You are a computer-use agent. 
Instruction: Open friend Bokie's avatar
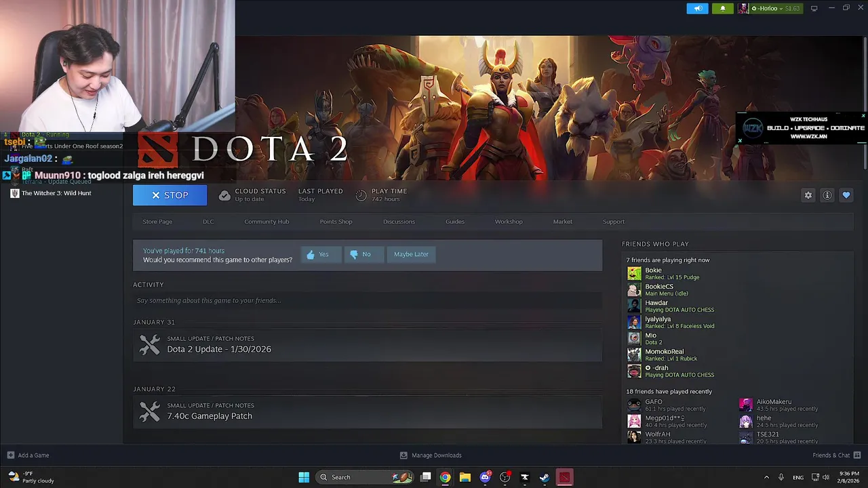pos(634,273)
